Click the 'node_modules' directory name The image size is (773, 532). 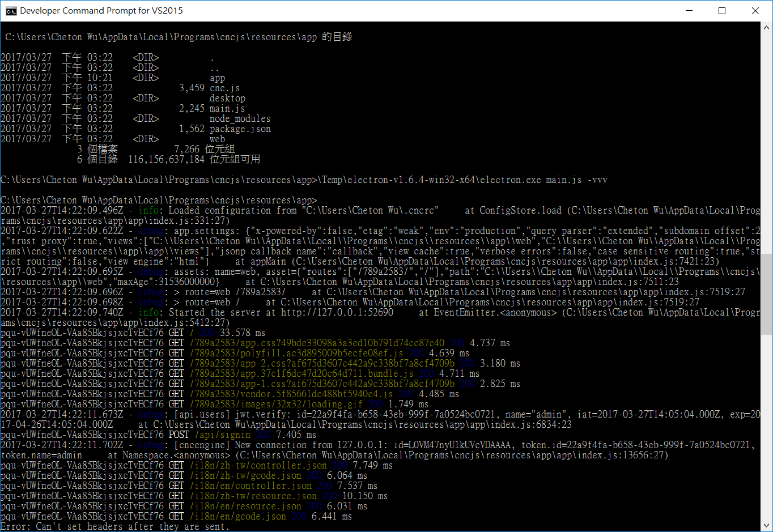pyautogui.click(x=240, y=118)
